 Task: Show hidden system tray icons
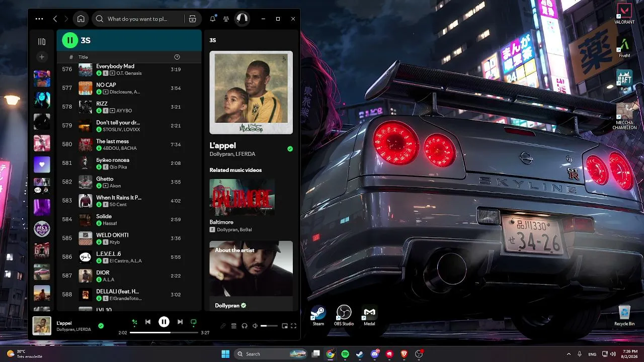coord(569,354)
